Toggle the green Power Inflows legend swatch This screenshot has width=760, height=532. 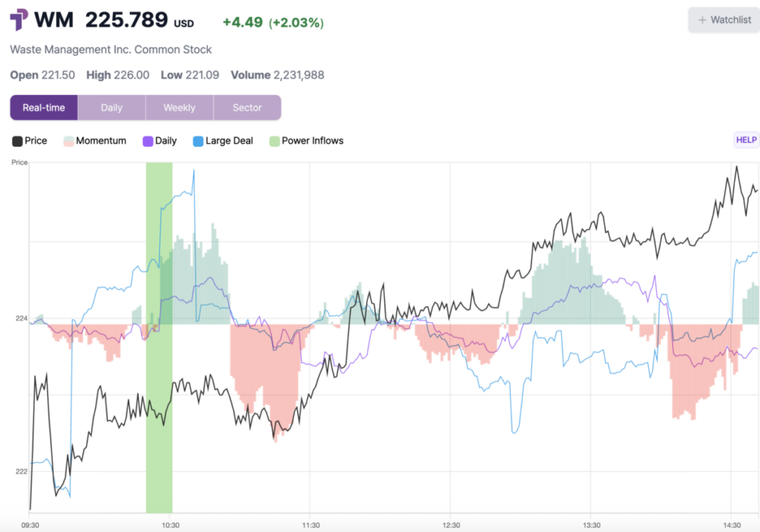click(274, 140)
